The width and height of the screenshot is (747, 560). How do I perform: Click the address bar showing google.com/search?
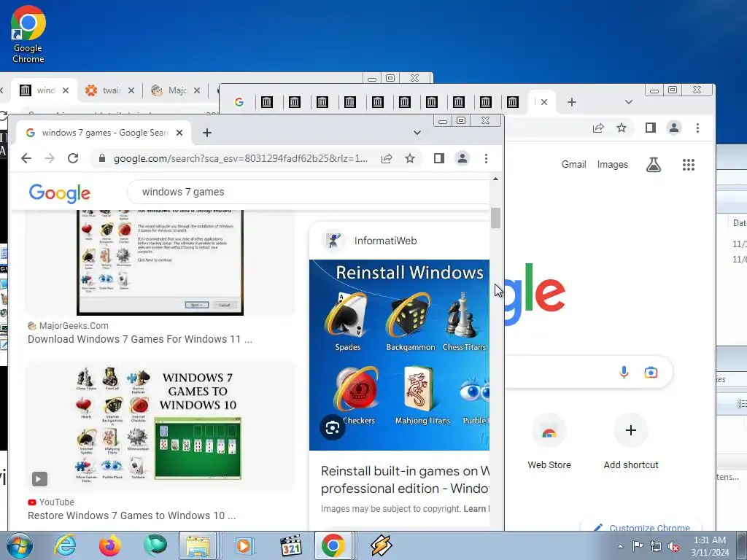241,158
